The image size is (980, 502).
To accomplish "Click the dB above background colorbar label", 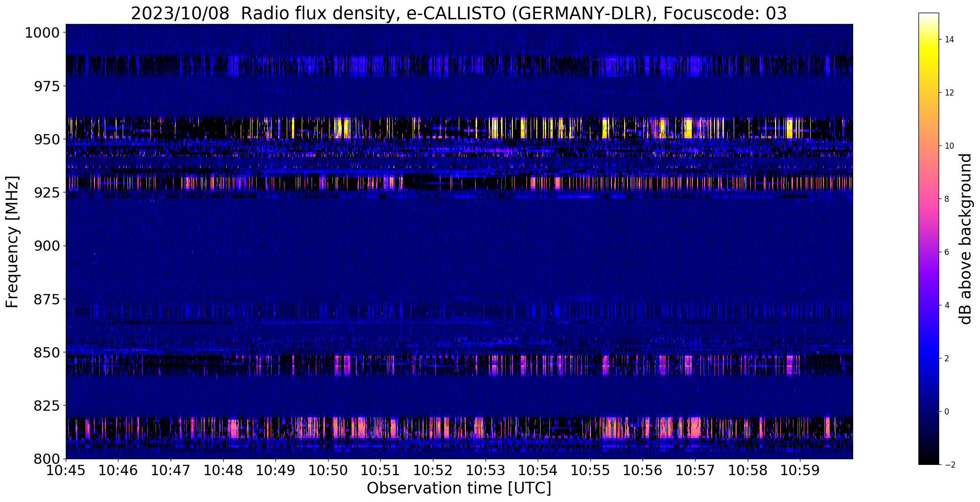I will 966,239.
